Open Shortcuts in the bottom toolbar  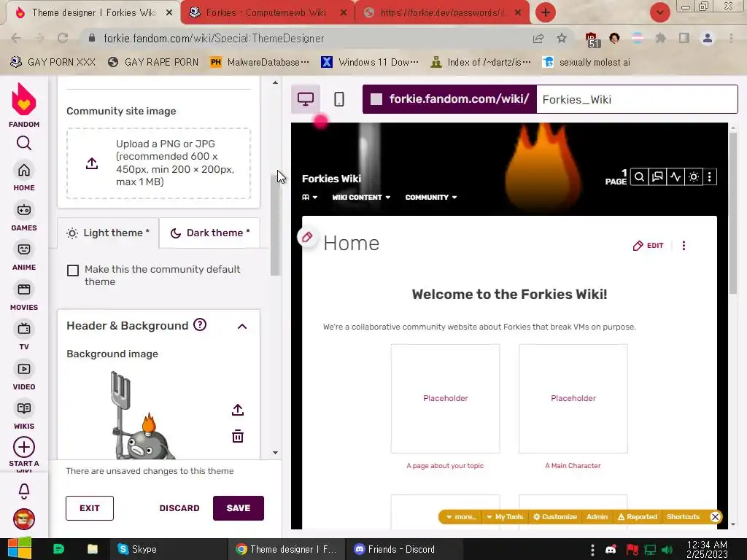(683, 517)
